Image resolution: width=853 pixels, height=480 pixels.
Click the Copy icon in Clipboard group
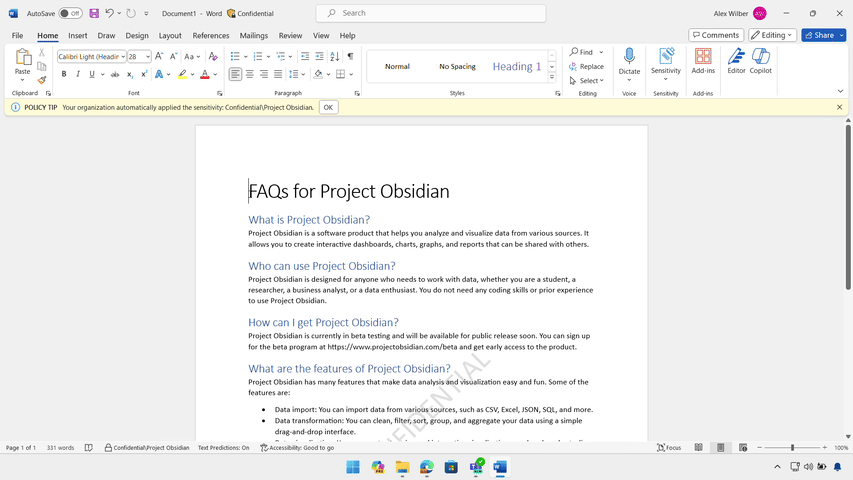[42, 66]
